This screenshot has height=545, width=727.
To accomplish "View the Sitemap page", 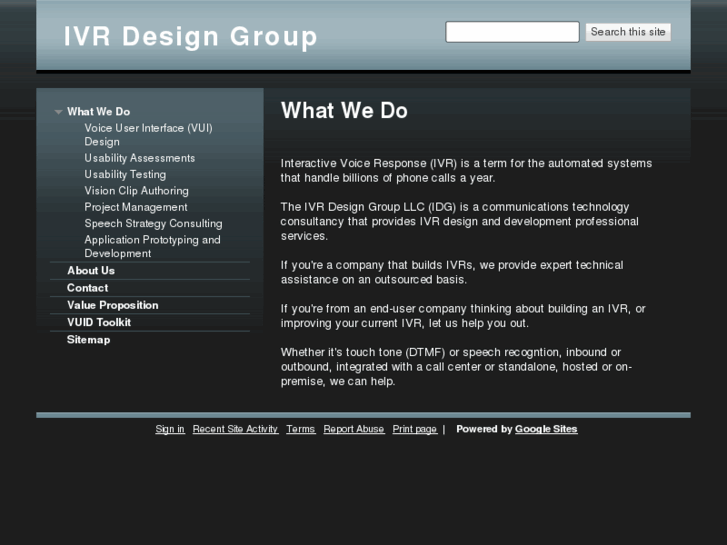I will point(89,340).
